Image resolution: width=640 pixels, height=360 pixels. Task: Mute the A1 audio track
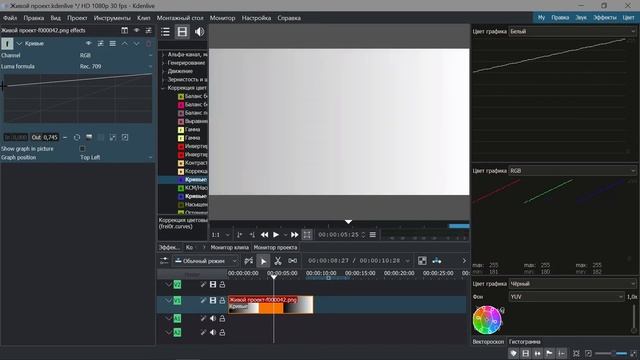(213, 318)
